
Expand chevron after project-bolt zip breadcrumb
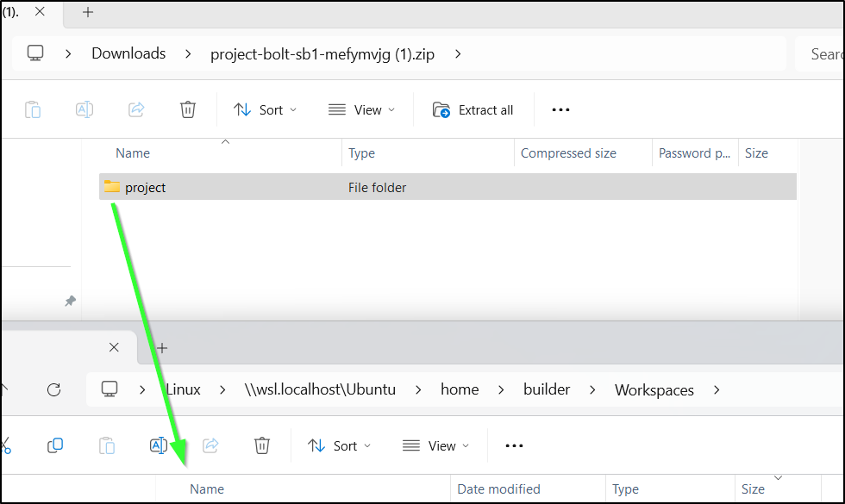tap(458, 53)
